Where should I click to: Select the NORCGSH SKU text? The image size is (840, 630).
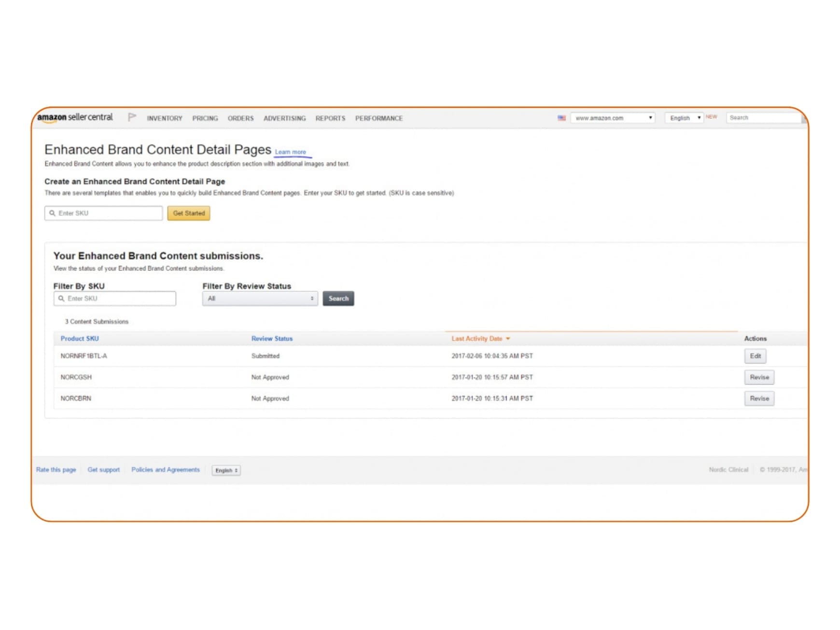tap(76, 377)
